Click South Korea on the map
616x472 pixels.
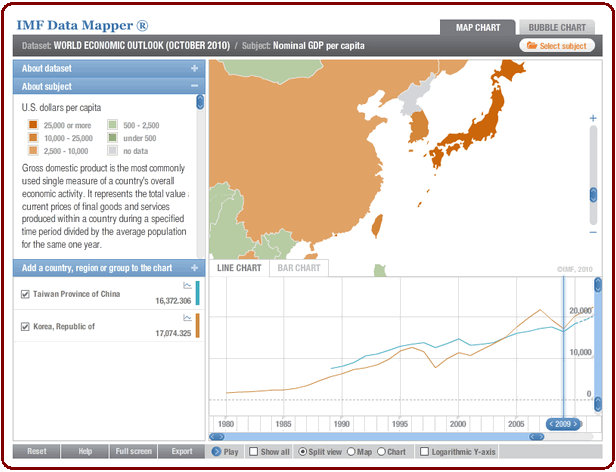[419, 128]
